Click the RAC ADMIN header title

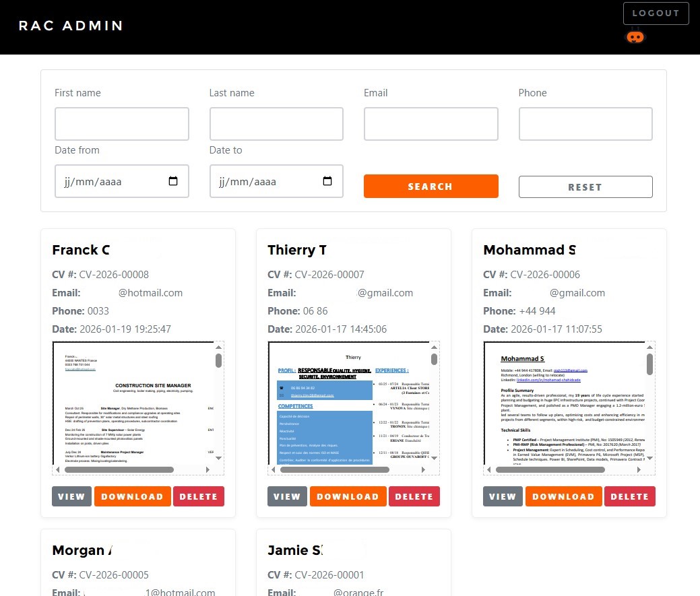point(71,26)
